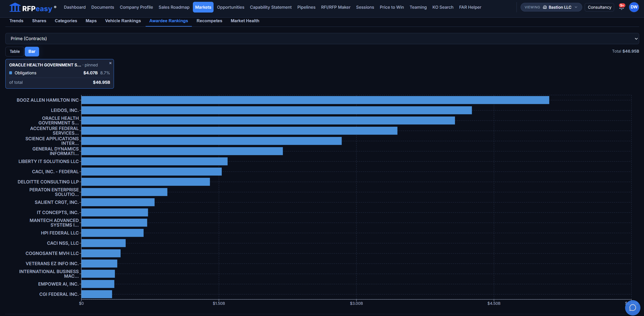Viewport: 644px width, 316px height.
Task: Switch to the Categories tab
Action: tap(66, 21)
